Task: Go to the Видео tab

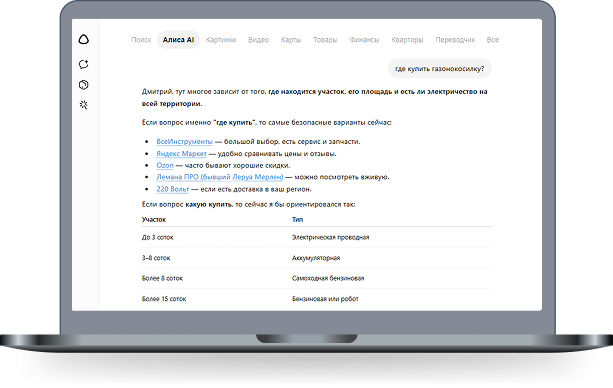Action: point(258,40)
